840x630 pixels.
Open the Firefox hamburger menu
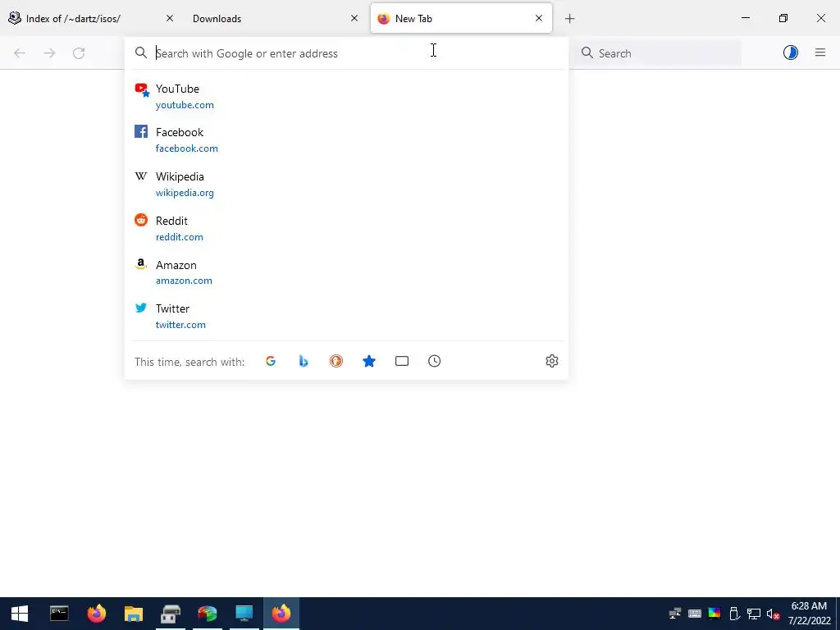click(820, 52)
